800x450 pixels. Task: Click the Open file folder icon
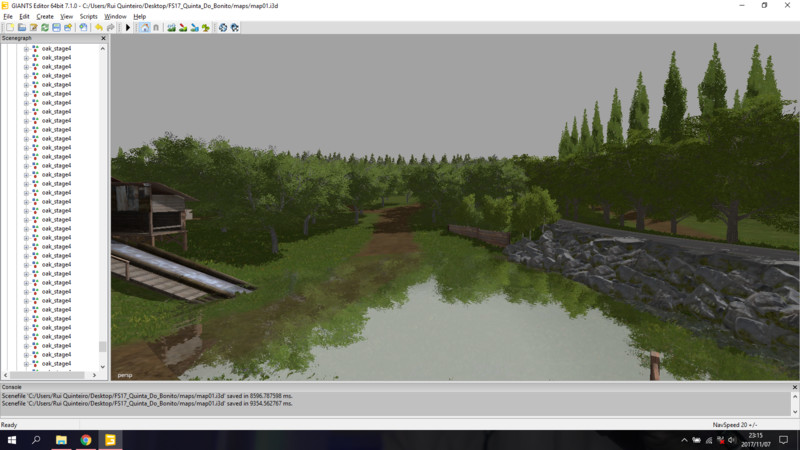pos(20,28)
